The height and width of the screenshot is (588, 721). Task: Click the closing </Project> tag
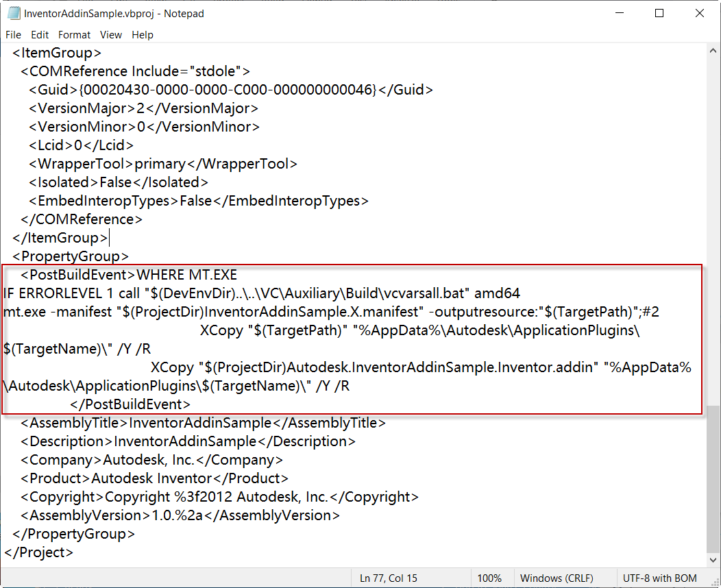click(x=38, y=552)
